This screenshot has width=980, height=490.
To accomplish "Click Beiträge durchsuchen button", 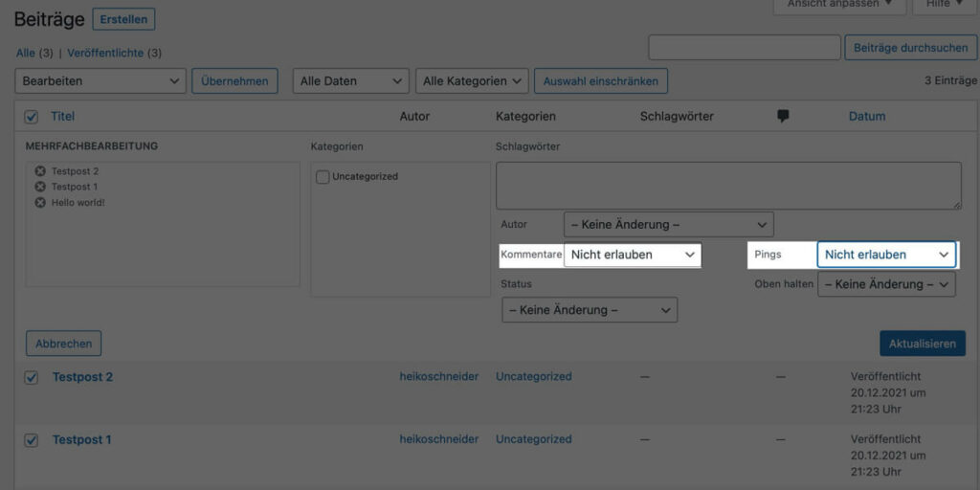I will click(911, 48).
